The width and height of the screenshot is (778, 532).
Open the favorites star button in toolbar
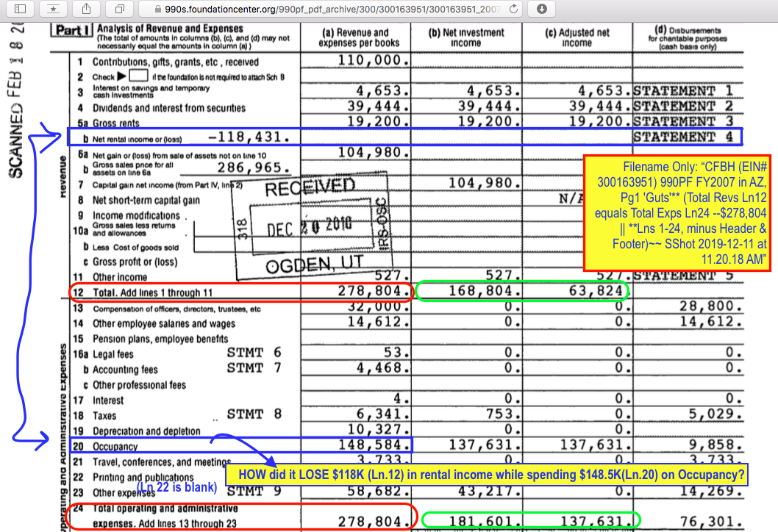pyautogui.click(x=54, y=9)
